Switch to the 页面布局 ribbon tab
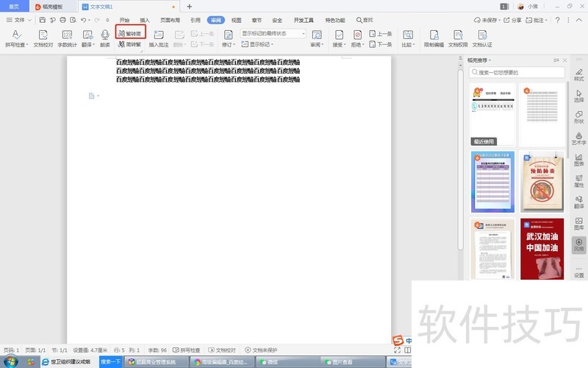The width and height of the screenshot is (588, 368). 171,20
